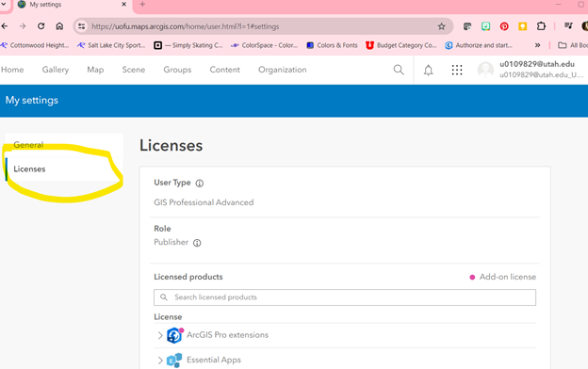Open the Salt Lake City Sport bookmark
Viewport: 588px width, 369px height.
tap(111, 45)
